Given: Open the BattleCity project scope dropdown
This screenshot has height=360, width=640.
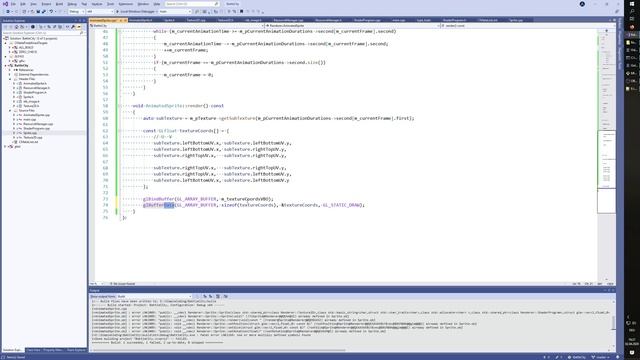Looking at the screenshot, I should coord(176,26).
